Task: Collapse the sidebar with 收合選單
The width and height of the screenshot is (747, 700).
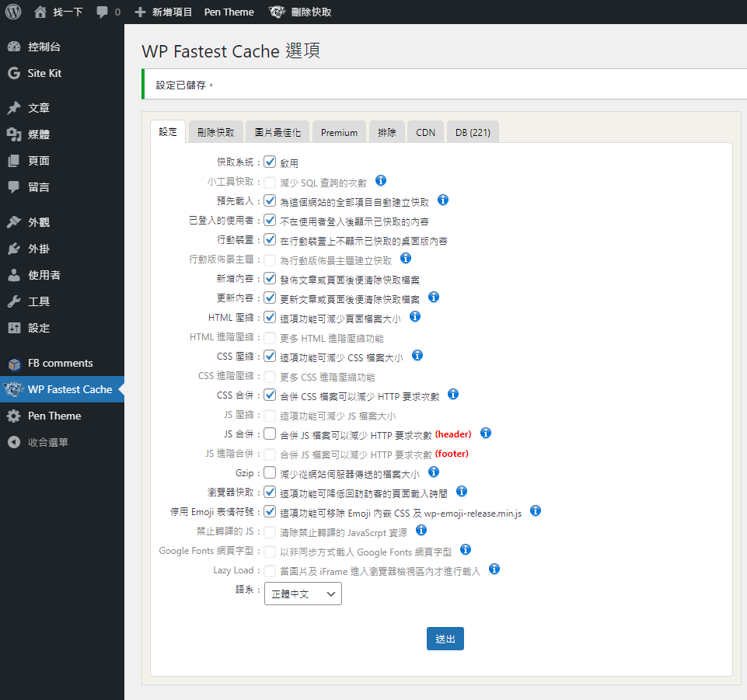Action: pos(47,442)
